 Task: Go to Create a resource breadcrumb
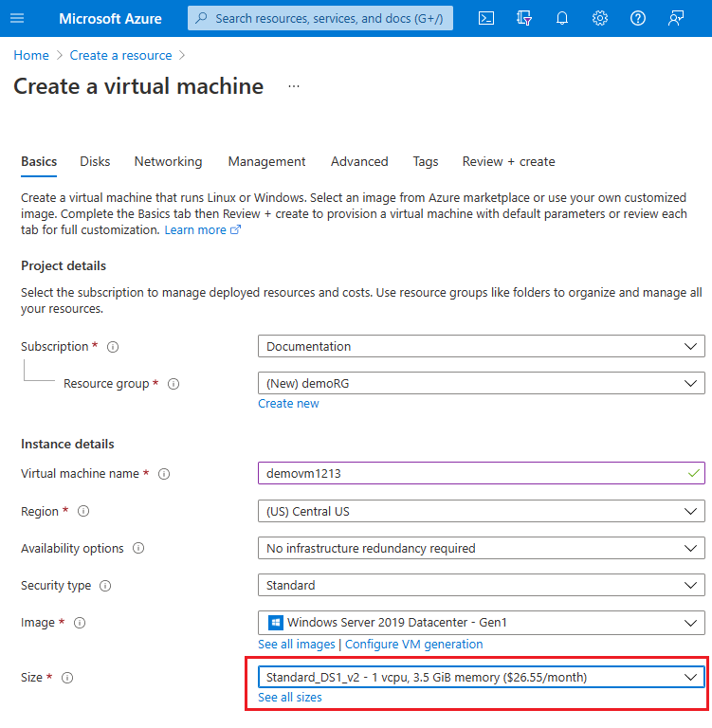pyautogui.click(x=120, y=55)
